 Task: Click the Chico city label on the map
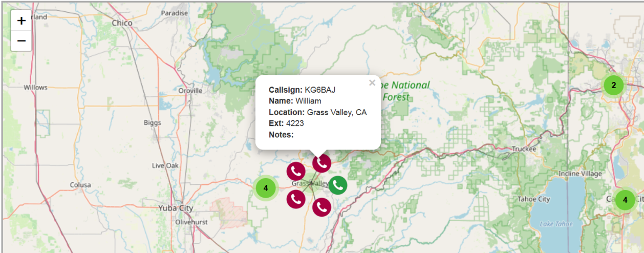[x=122, y=23]
